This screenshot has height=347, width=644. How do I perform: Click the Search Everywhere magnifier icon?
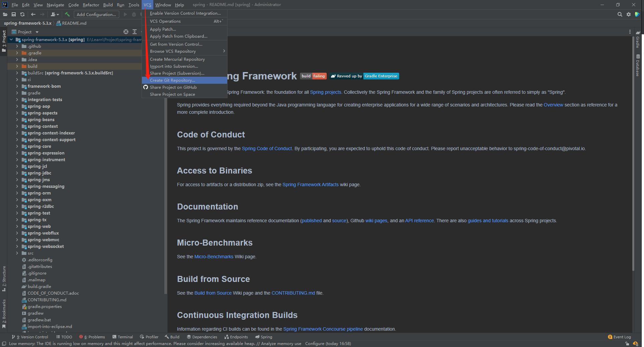point(620,14)
